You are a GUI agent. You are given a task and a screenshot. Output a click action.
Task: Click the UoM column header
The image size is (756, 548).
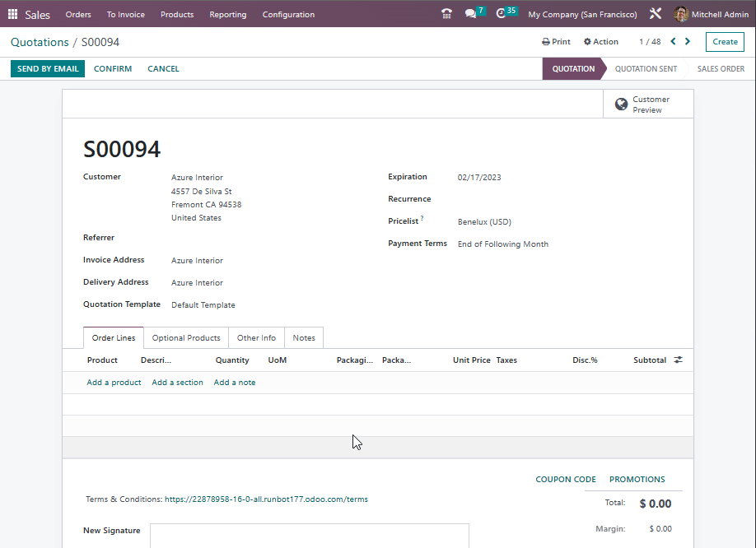click(278, 360)
